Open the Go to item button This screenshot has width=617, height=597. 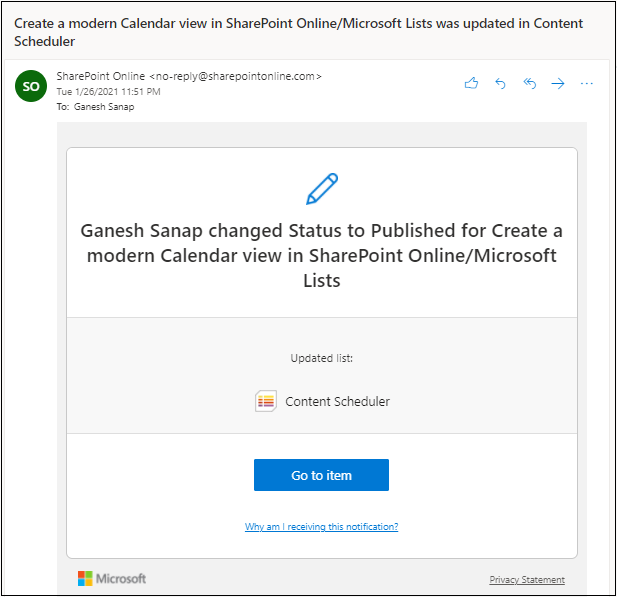(x=321, y=475)
